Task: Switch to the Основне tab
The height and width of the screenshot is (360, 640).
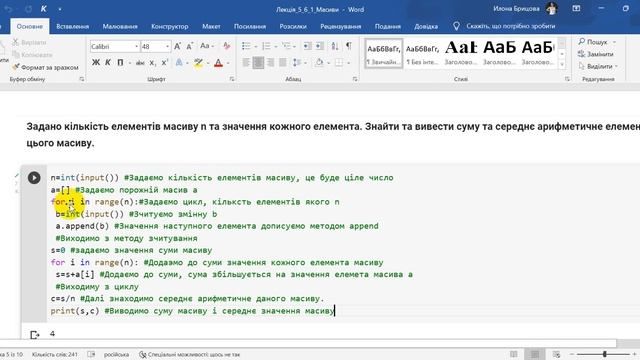Action: (30, 26)
